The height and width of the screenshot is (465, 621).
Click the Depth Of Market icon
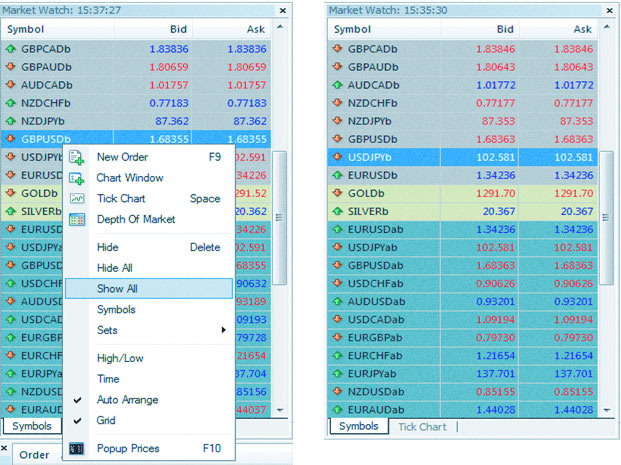point(77,219)
